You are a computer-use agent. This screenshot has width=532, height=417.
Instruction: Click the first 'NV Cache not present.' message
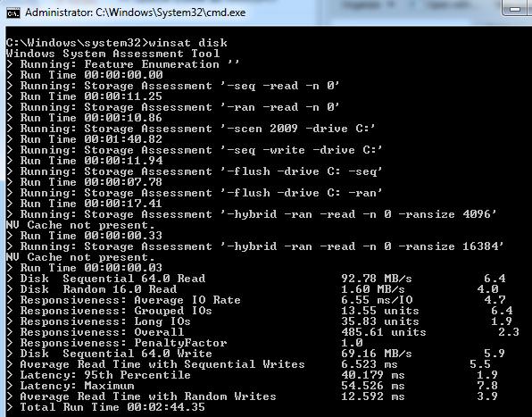point(80,225)
